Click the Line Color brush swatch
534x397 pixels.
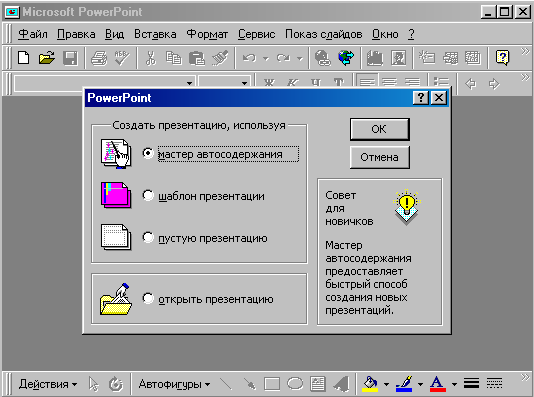(x=404, y=384)
